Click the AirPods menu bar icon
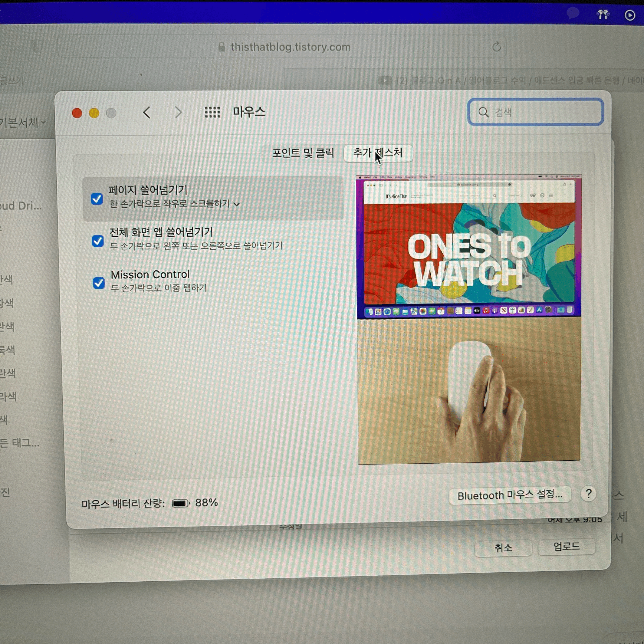644x644 pixels. coord(603,14)
